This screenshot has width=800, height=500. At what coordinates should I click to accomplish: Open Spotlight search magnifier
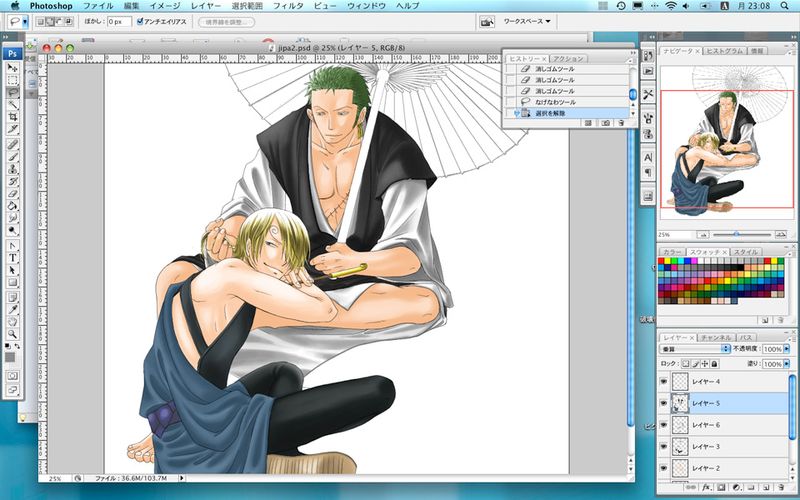[785, 6]
